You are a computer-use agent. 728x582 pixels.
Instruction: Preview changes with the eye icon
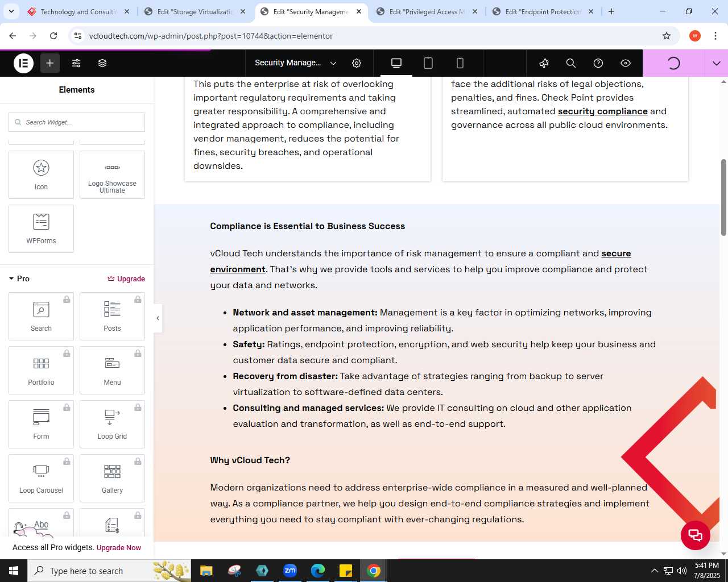click(626, 63)
